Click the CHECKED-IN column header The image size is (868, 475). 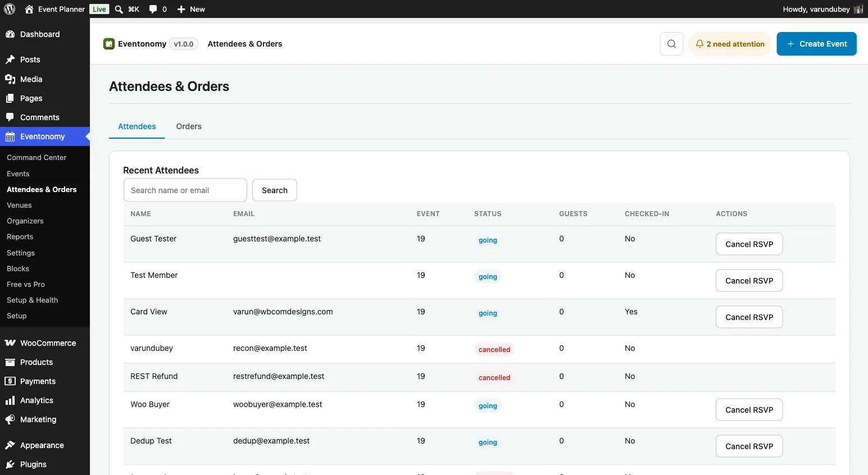tap(647, 214)
